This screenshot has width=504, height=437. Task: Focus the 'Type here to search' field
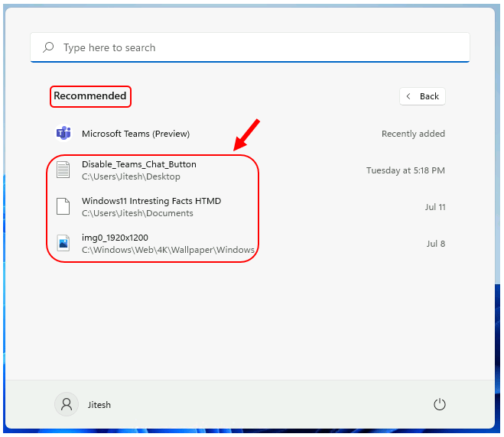coord(250,47)
